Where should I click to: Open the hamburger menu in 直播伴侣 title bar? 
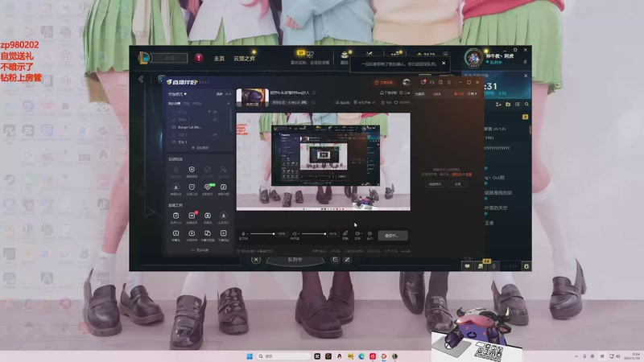(449, 82)
